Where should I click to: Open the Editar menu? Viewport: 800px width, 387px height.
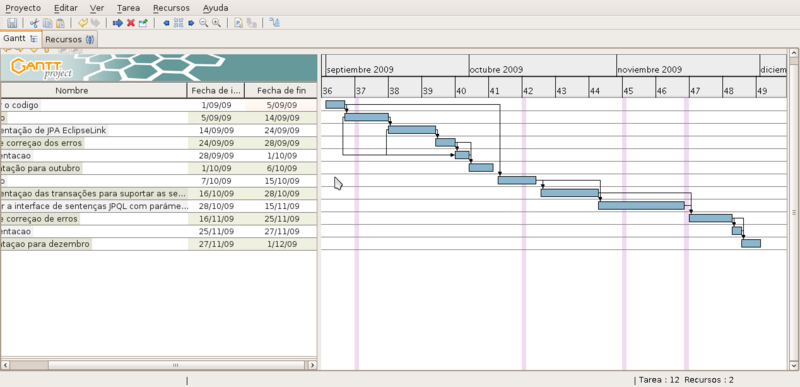66,8
